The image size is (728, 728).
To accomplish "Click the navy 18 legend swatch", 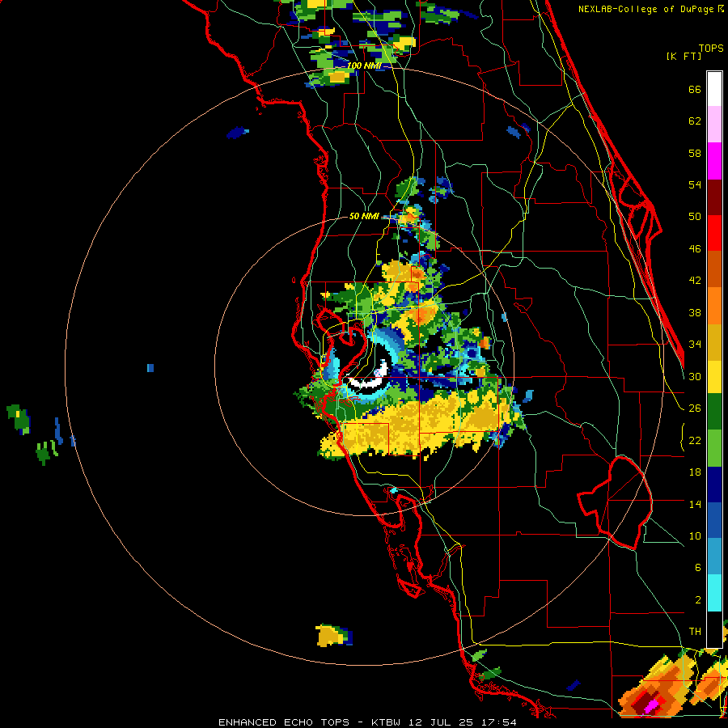I will point(714,485).
